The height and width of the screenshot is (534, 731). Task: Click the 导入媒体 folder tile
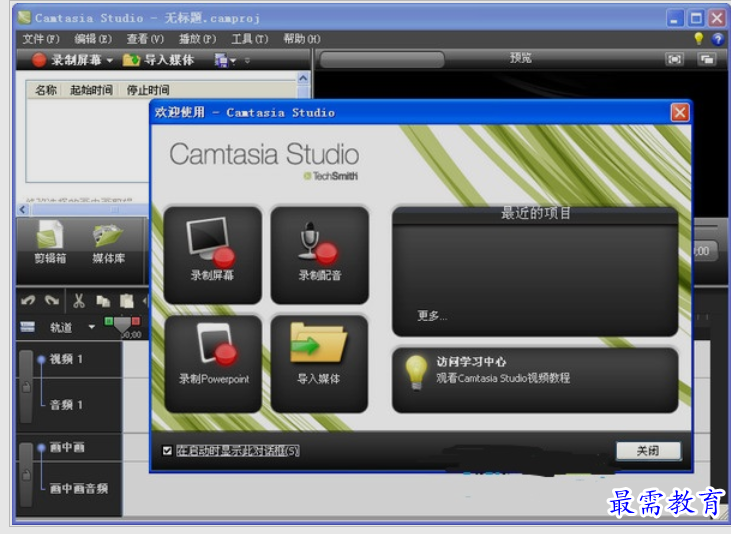point(319,363)
